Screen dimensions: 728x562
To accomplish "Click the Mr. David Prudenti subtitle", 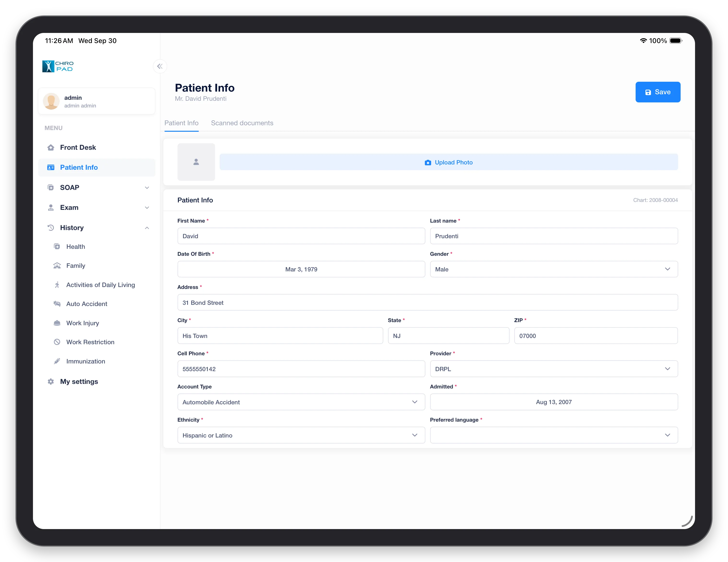I will pyautogui.click(x=200, y=99).
